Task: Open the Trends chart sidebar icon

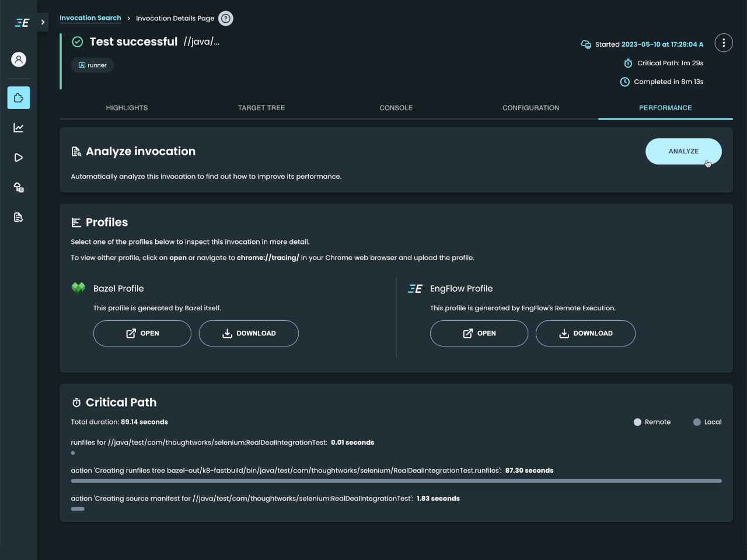Action: (18, 128)
